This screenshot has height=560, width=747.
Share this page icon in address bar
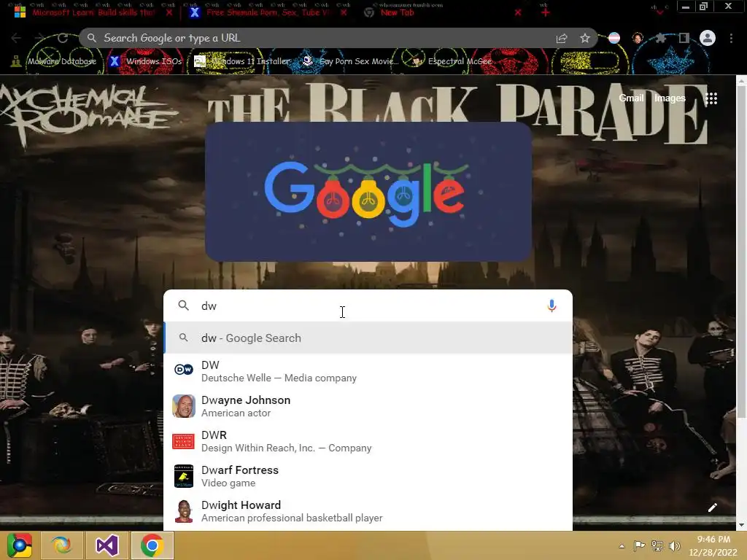click(562, 38)
